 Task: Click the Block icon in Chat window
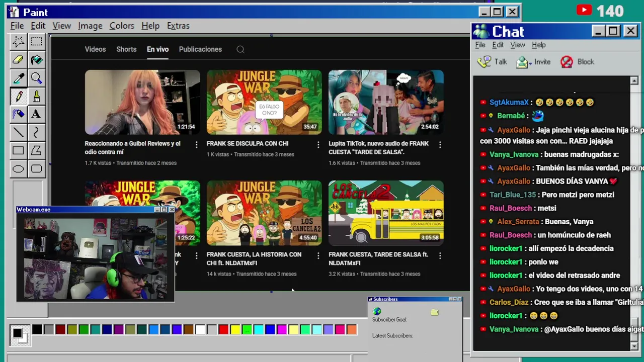(567, 62)
